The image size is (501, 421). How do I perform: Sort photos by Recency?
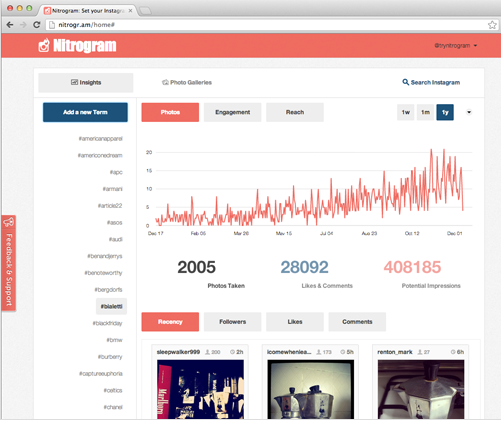point(170,322)
